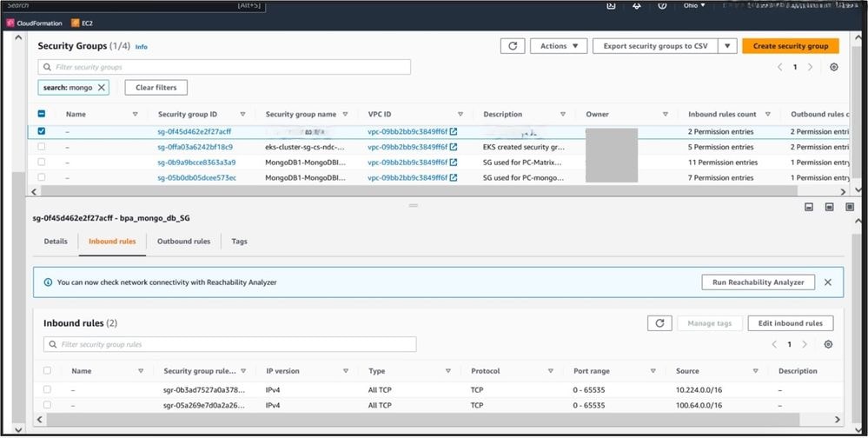Refresh the Inbound rules list
This screenshot has width=868, height=438.
659,323
